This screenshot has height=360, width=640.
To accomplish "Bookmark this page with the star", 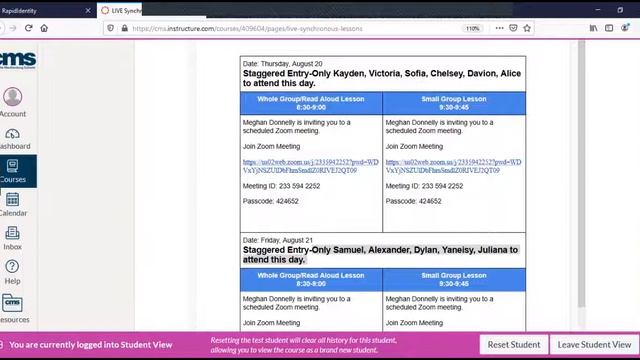I will [x=527, y=28].
